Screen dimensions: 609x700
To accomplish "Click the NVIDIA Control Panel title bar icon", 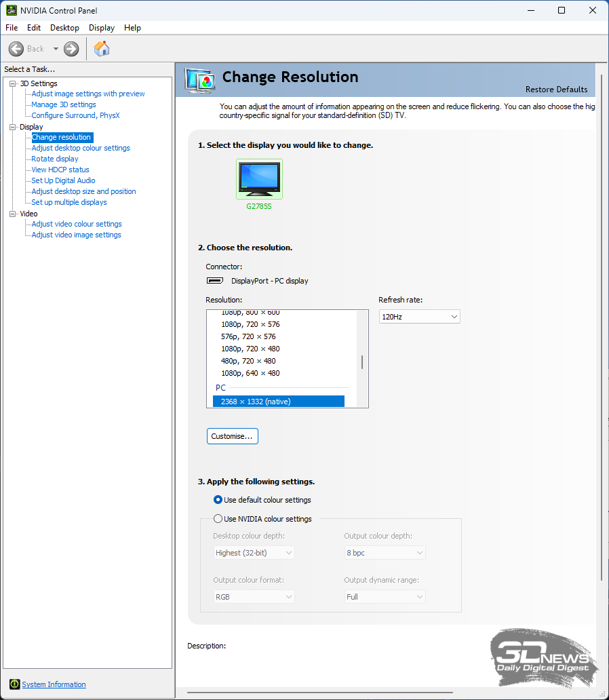I will 12,10.
